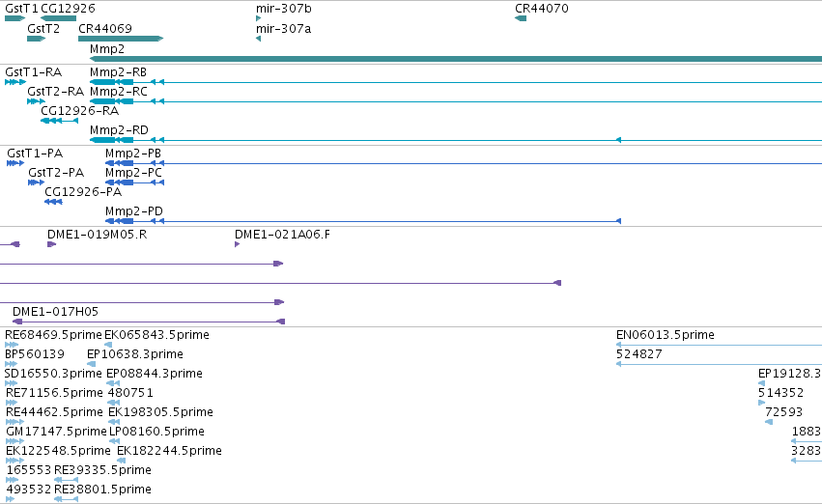Click the CR44069 gene feature

coord(121,39)
